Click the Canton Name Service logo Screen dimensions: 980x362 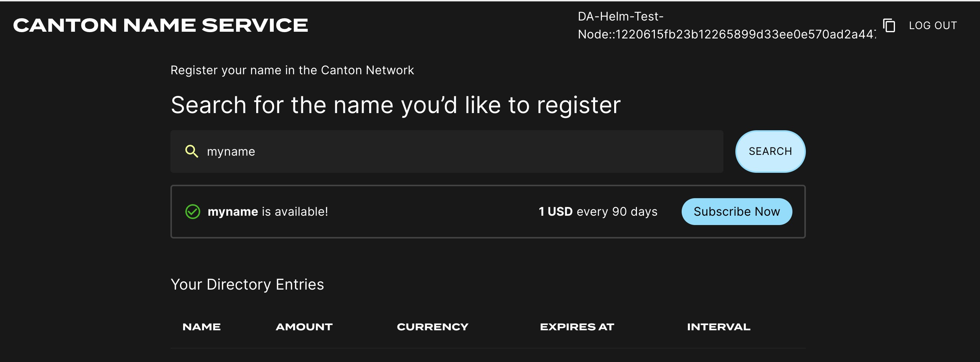point(160,25)
